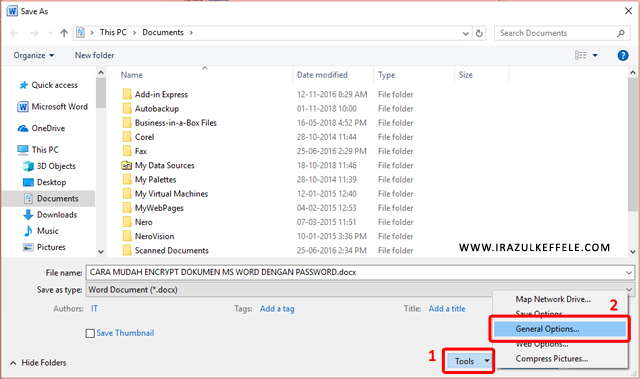The width and height of the screenshot is (640, 379).
Task: Click the New folder button
Action: 94,55
